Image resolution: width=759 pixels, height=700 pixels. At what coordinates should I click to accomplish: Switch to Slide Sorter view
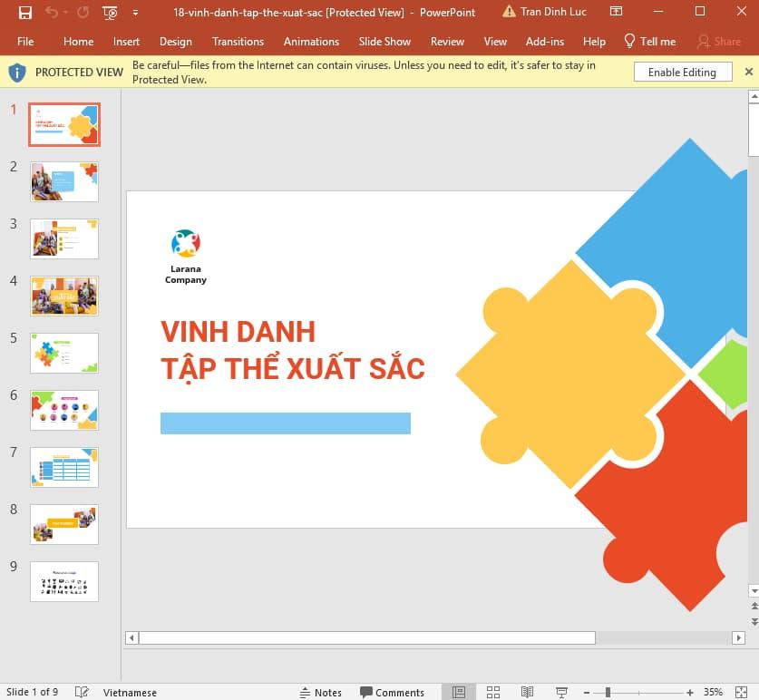(493, 692)
